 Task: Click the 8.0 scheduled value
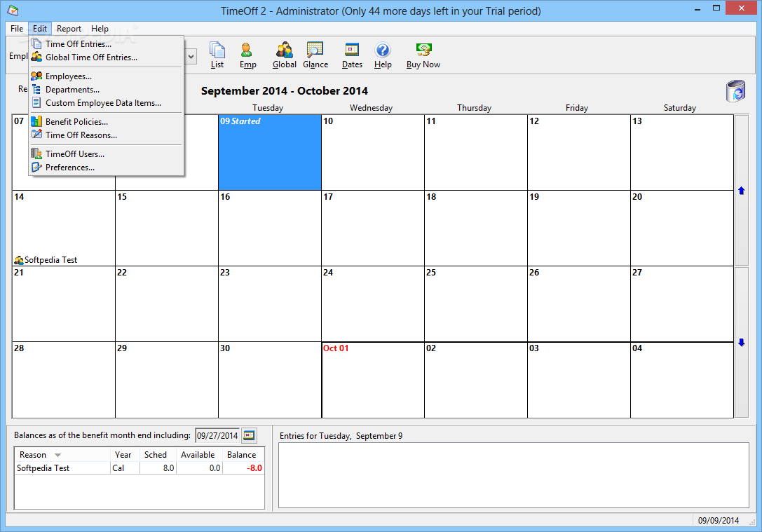pos(168,468)
